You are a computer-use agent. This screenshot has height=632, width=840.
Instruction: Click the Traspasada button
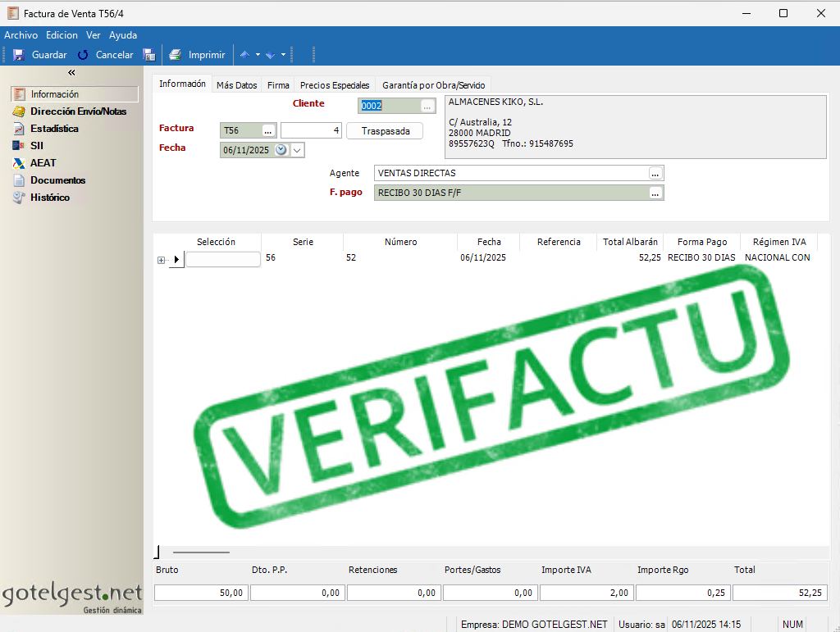[385, 131]
